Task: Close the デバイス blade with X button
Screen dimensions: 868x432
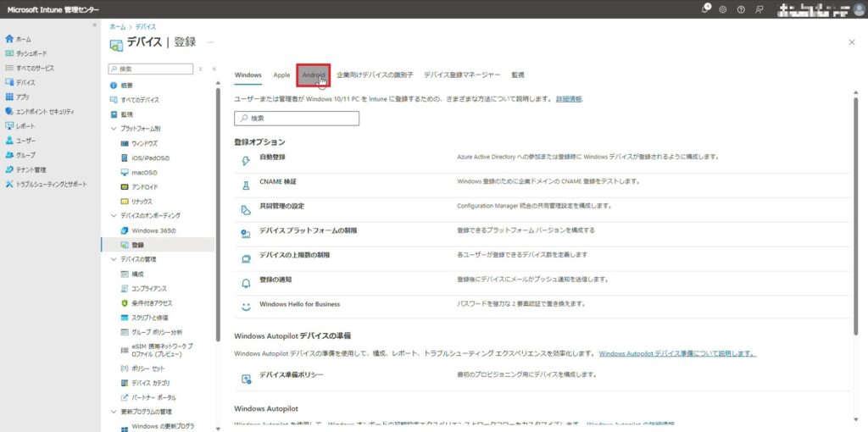Action: (852, 42)
